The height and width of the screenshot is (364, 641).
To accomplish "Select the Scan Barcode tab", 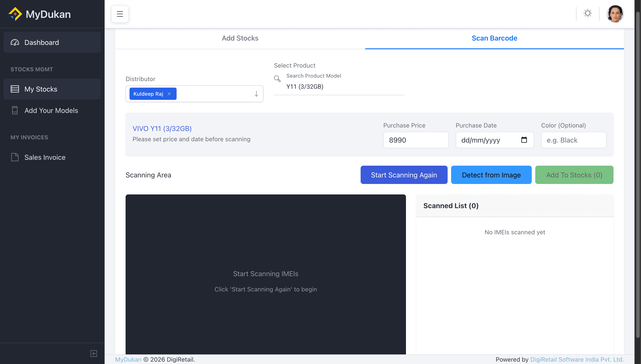I will (494, 38).
